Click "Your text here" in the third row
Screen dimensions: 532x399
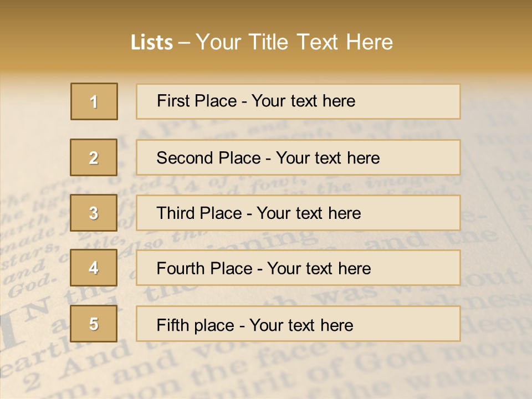309,213
